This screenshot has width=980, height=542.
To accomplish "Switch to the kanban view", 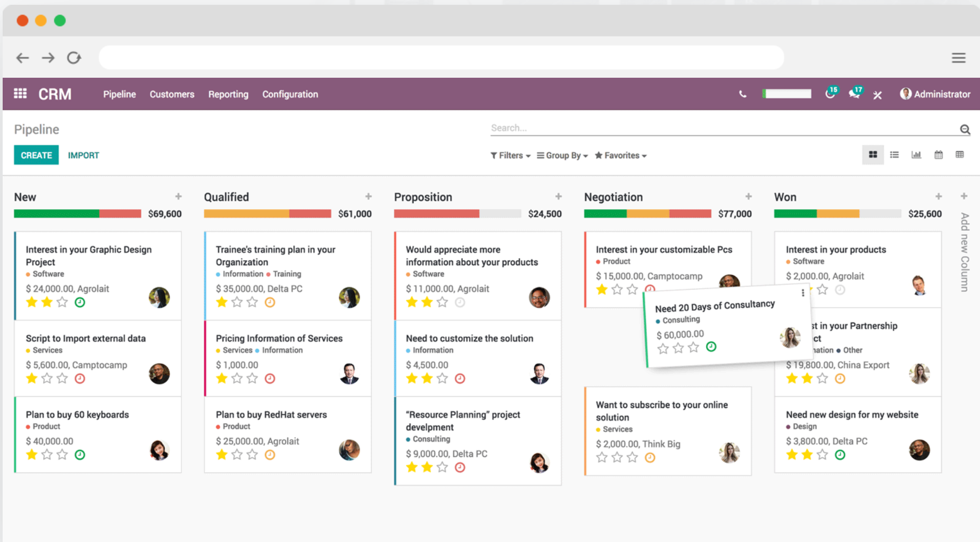I will pyautogui.click(x=873, y=155).
